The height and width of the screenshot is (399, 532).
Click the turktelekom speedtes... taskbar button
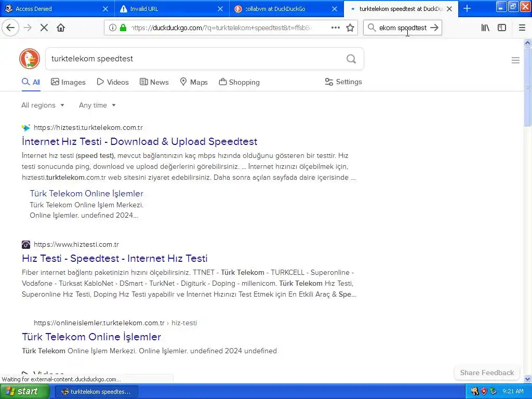[x=96, y=392]
